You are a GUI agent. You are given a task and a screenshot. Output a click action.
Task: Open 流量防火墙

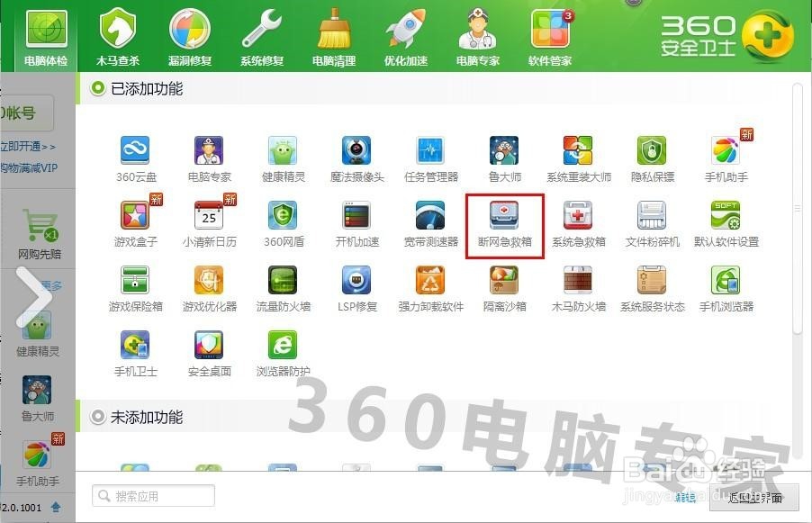coord(284,288)
